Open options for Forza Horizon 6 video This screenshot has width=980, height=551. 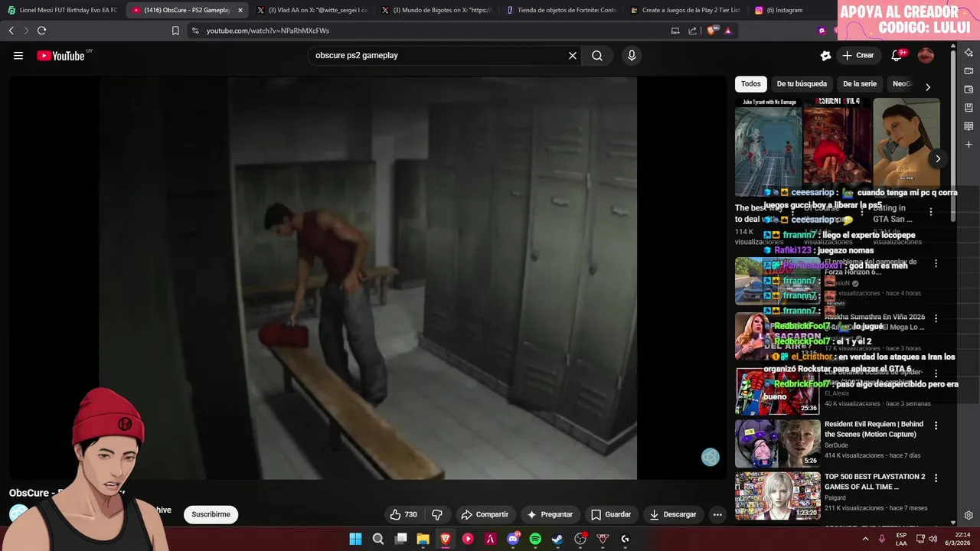(x=936, y=263)
